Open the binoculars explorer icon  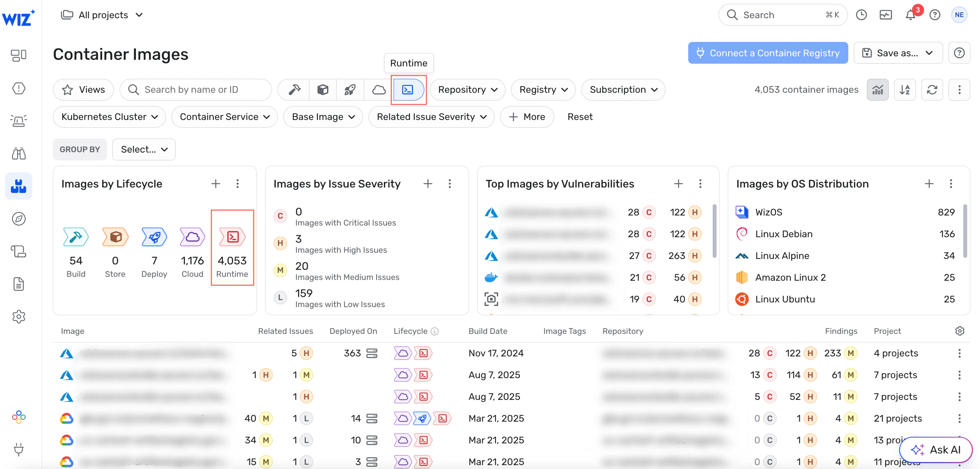click(19, 153)
